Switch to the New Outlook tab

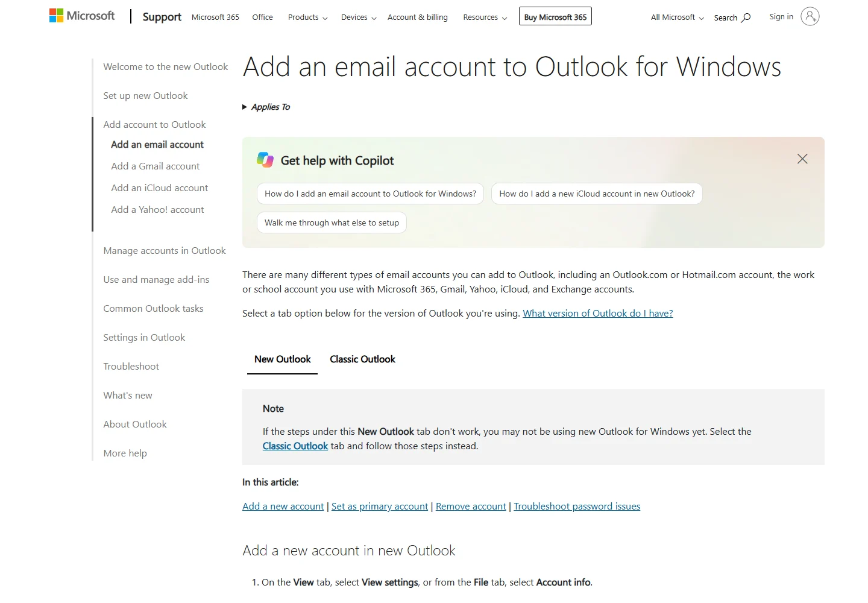pyautogui.click(x=282, y=359)
